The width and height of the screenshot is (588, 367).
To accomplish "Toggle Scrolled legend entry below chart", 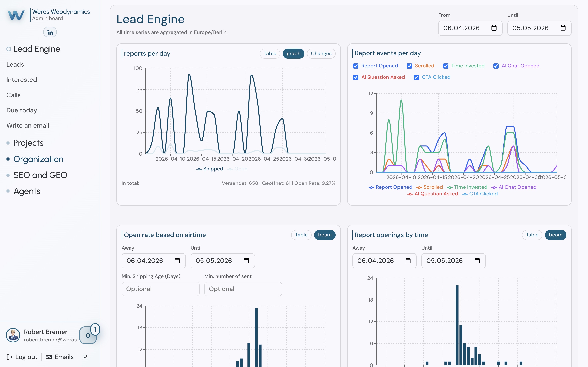I will [429, 187].
